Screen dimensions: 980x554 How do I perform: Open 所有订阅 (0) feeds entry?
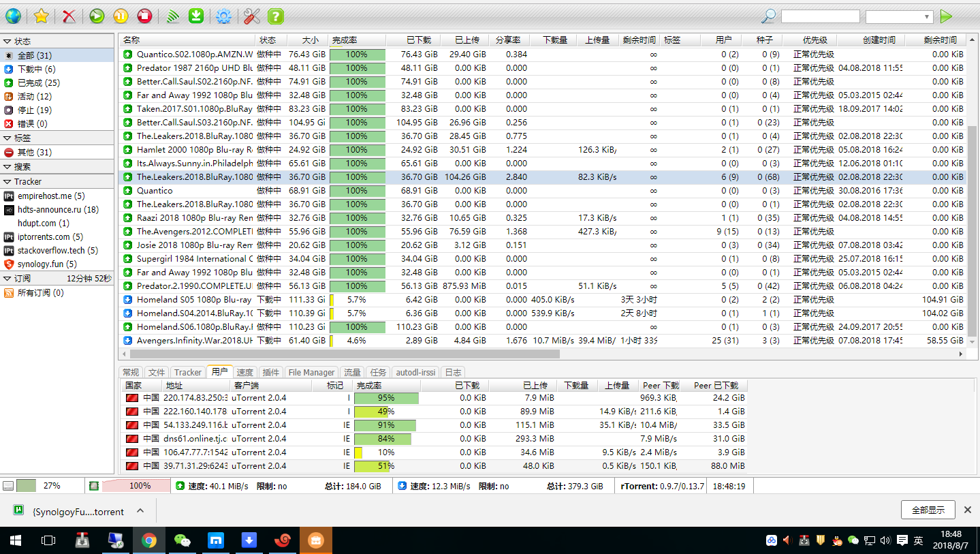click(x=57, y=292)
